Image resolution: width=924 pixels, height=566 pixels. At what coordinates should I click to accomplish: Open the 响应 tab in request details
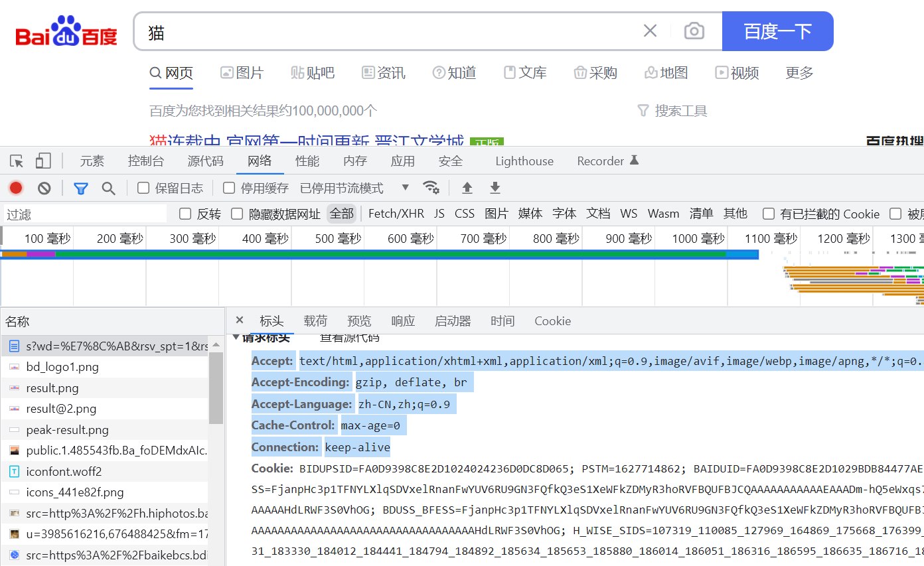(x=403, y=321)
